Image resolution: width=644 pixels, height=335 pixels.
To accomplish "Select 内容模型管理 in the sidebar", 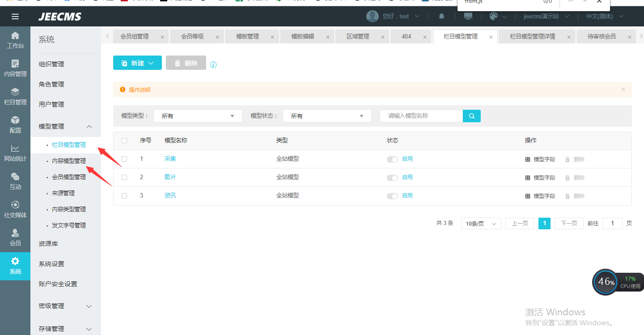I will click(69, 161).
